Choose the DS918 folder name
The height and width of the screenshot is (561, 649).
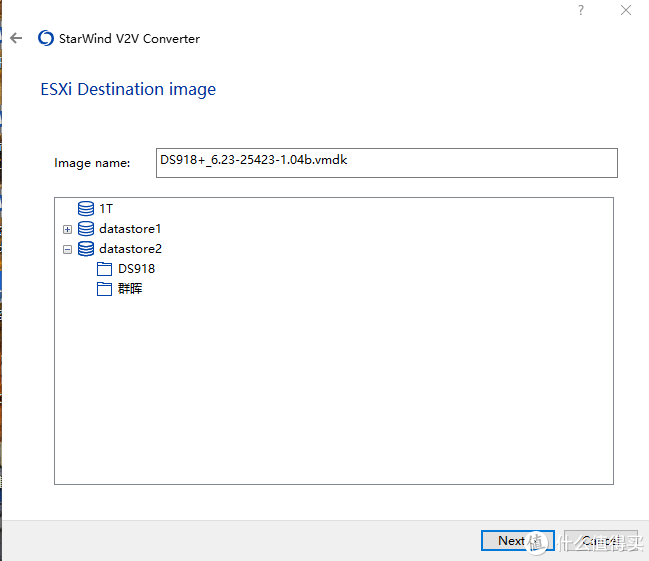[x=136, y=269]
